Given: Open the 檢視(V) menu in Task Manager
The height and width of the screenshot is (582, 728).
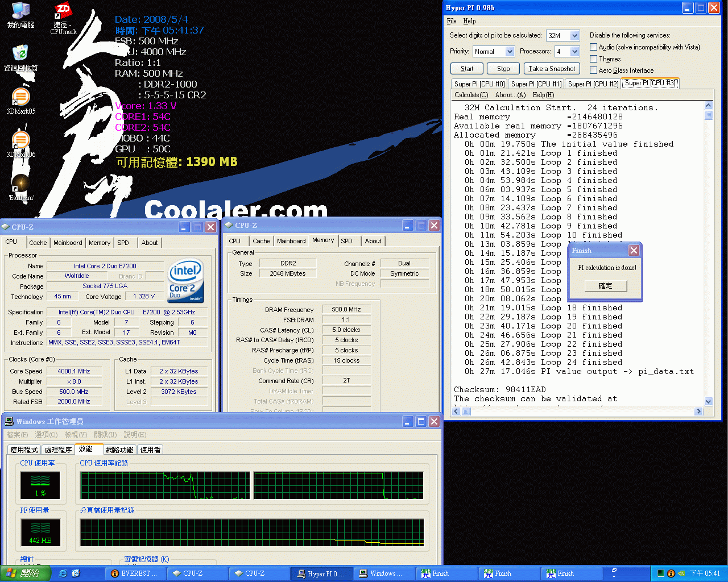Looking at the screenshot, I should coord(76,435).
